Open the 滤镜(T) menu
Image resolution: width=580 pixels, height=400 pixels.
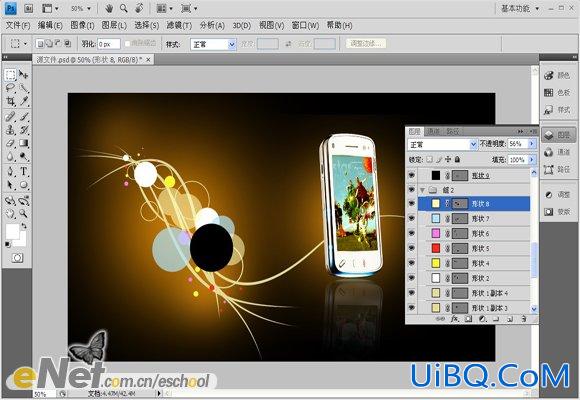click(x=179, y=26)
